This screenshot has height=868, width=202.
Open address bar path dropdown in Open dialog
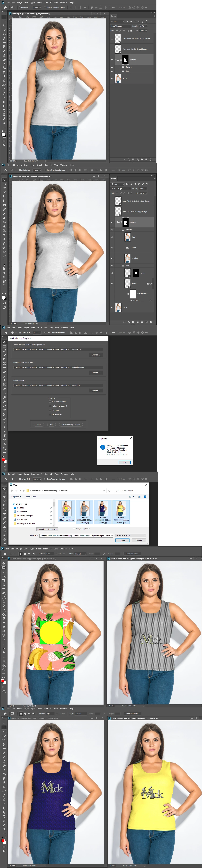[x=104, y=491]
